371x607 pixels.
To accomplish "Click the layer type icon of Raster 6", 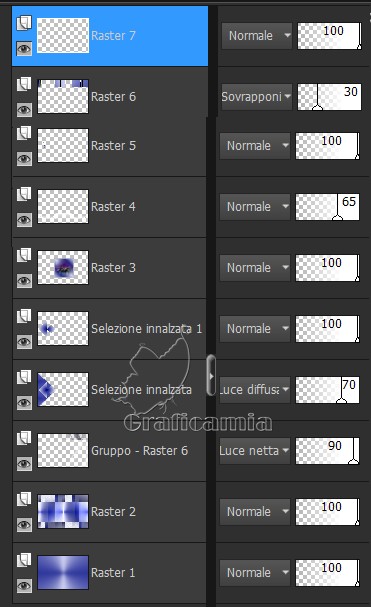I will click(24, 84).
